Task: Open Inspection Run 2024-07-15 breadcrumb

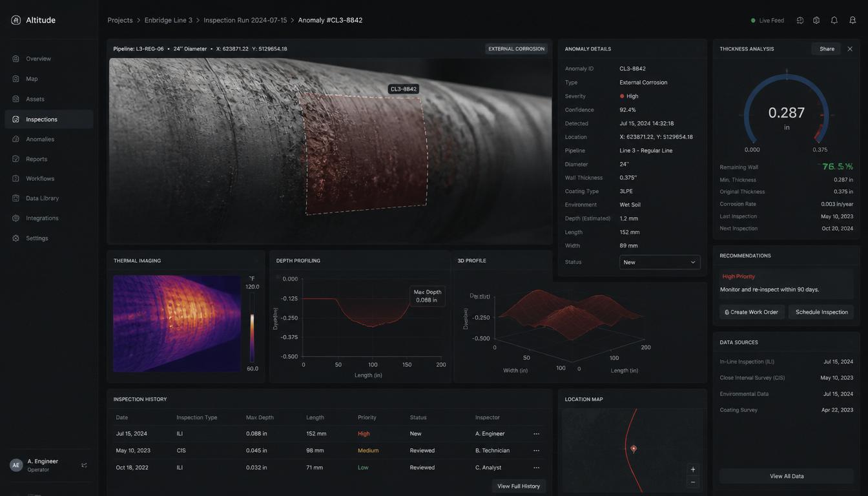Action: (x=245, y=20)
